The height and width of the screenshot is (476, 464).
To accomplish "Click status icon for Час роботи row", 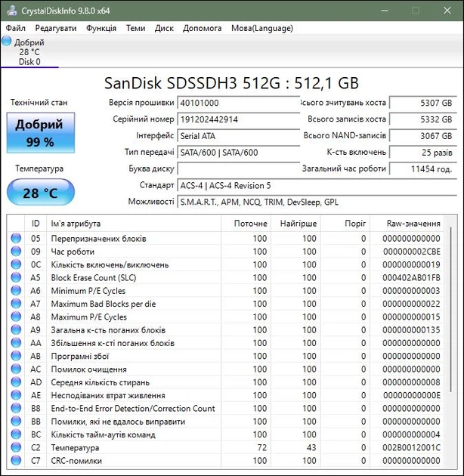I will tap(16, 252).
